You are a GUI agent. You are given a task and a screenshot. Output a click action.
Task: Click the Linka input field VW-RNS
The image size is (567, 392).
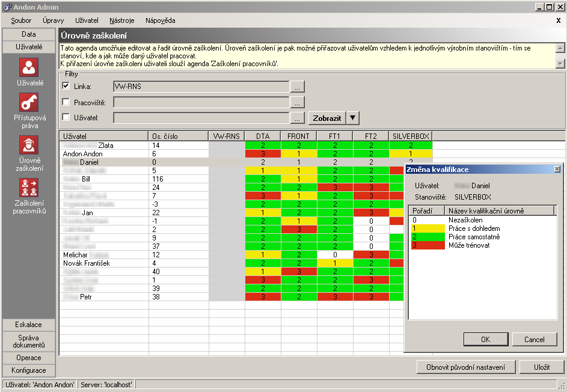(201, 87)
